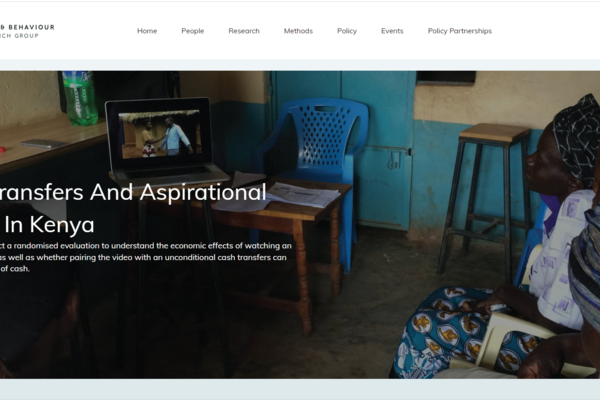Click the phone lying on the counter
Screen dimensions: 600x400
pos(43,144)
